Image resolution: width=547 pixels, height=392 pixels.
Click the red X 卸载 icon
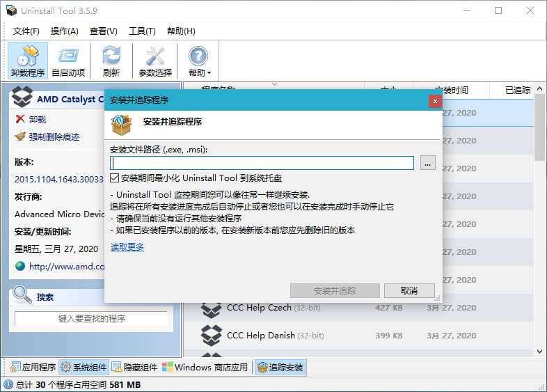[x=20, y=119]
